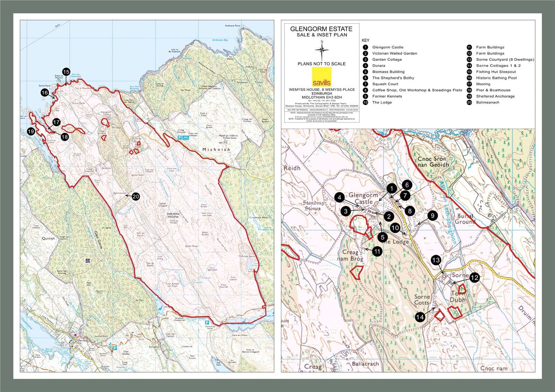Viewport: 555px width, 392px height.
Task: Click 'Baliacrach' label on inset map
Action: click(365, 364)
